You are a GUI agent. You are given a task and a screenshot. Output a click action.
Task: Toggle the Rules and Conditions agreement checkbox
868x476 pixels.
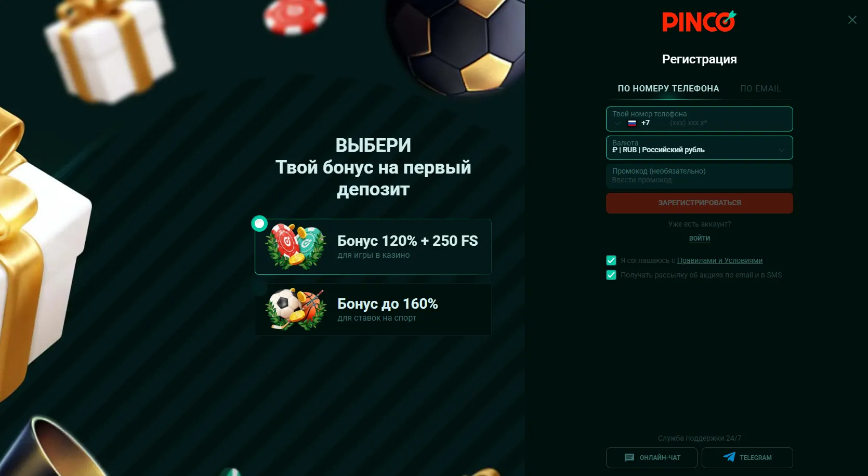coord(611,260)
